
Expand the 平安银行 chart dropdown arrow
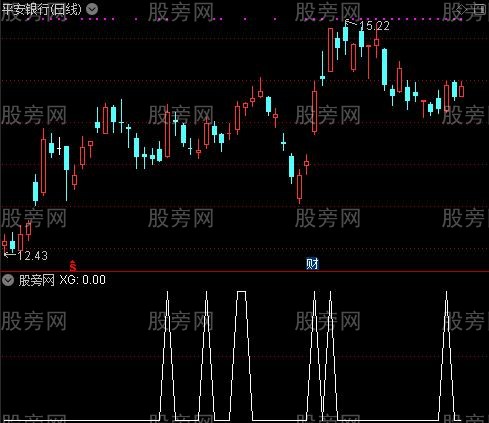92,9
